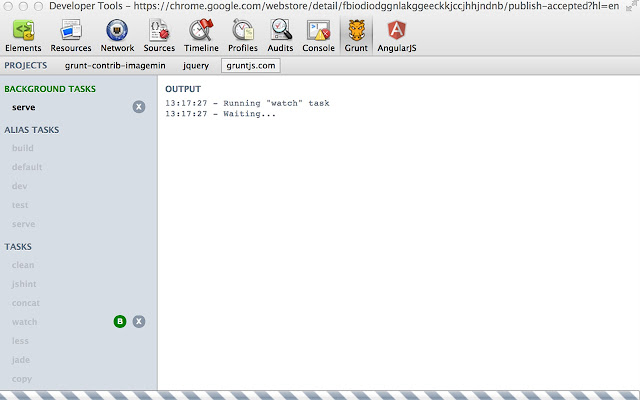Run the serve alias task
640x400 pixels.
tap(23, 224)
